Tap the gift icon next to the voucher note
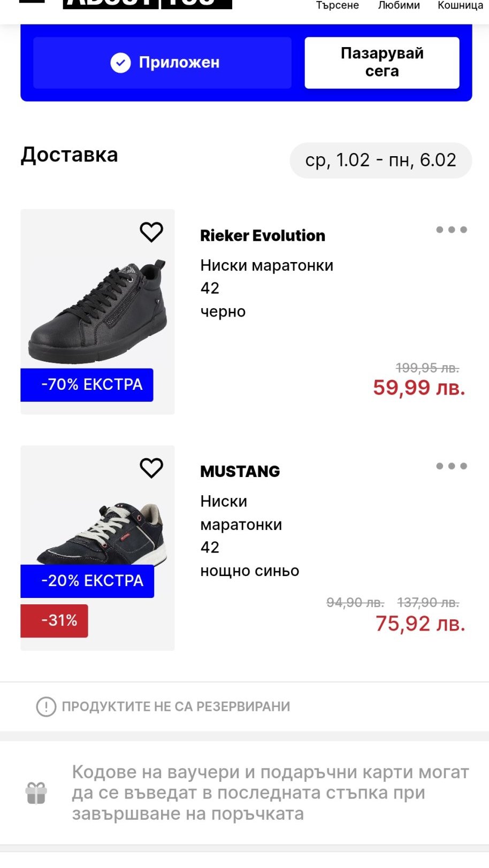Viewport: 489px width, 868px height. [x=36, y=793]
